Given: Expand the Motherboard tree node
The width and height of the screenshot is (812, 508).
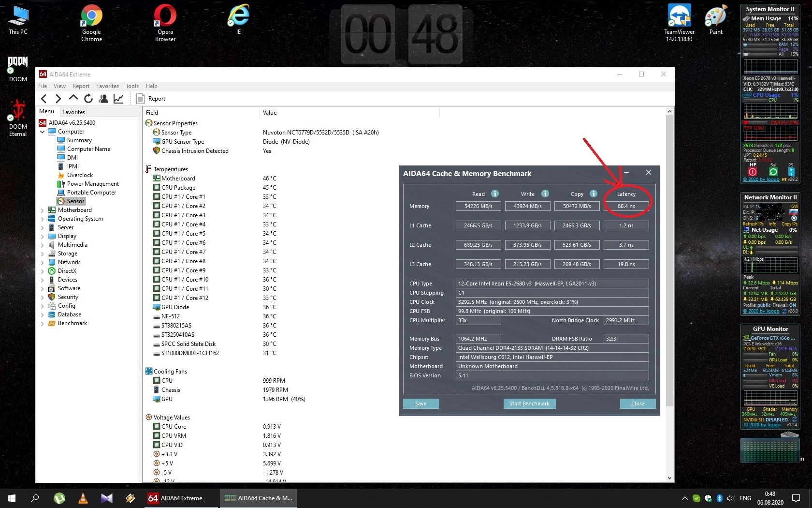Looking at the screenshot, I should tap(42, 210).
